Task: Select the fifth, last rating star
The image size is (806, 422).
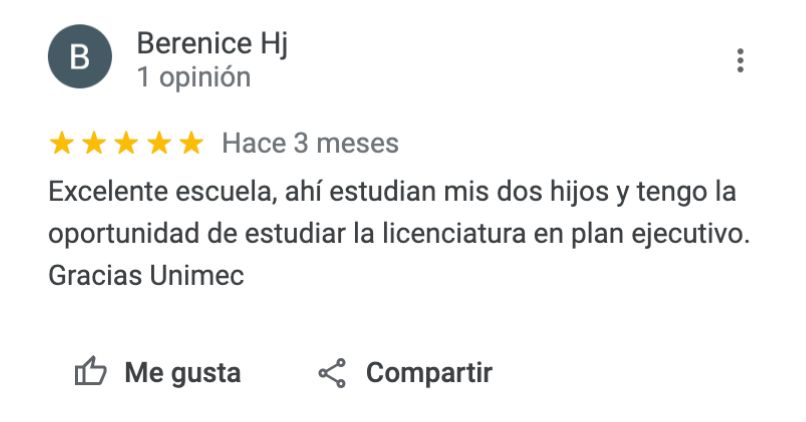Action: [x=190, y=144]
